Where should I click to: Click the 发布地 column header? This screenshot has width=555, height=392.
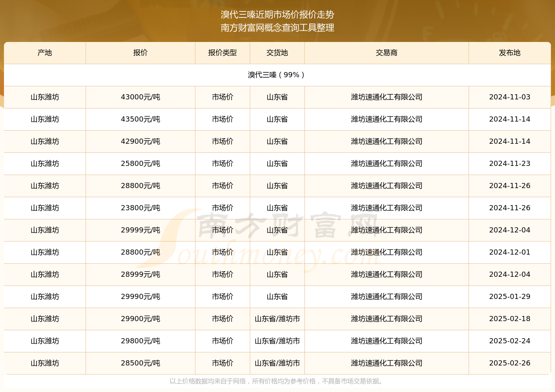509,53
